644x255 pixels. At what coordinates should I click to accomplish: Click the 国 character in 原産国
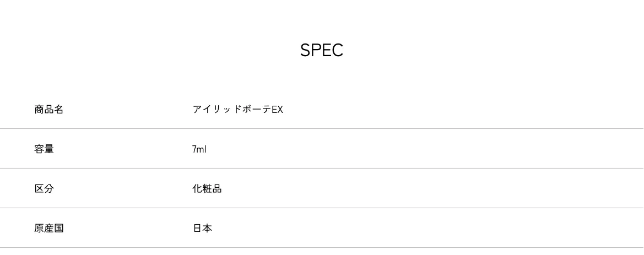pos(59,229)
